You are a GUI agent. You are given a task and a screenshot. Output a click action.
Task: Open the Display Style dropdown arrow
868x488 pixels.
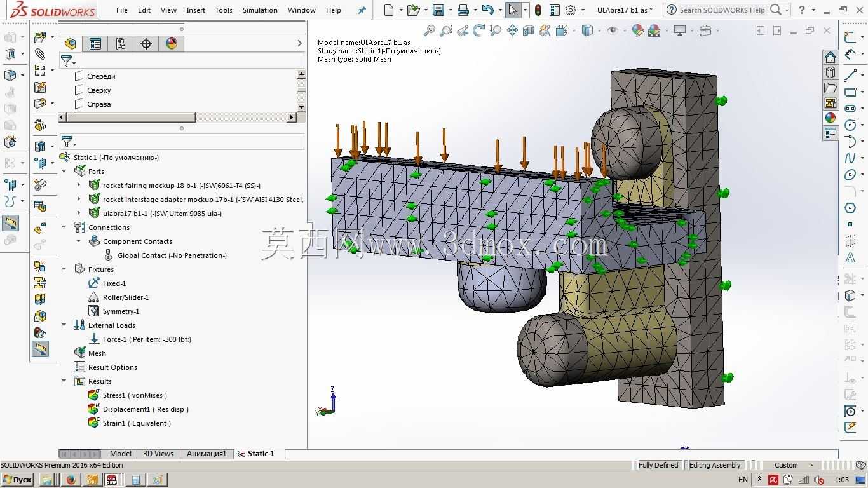(599, 30)
